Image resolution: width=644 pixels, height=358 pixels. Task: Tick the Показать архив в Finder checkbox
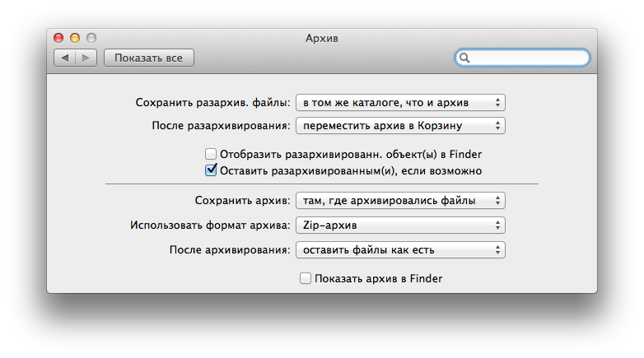pyautogui.click(x=306, y=279)
